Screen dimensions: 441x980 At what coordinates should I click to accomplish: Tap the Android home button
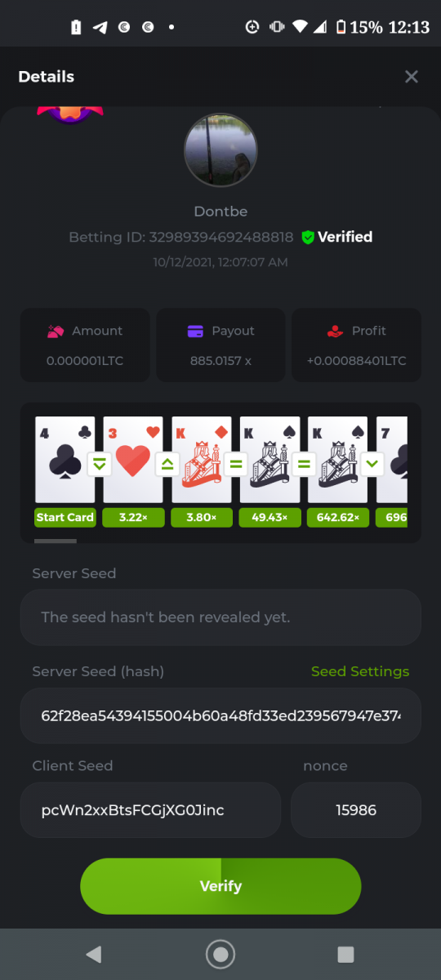click(x=220, y=954)
